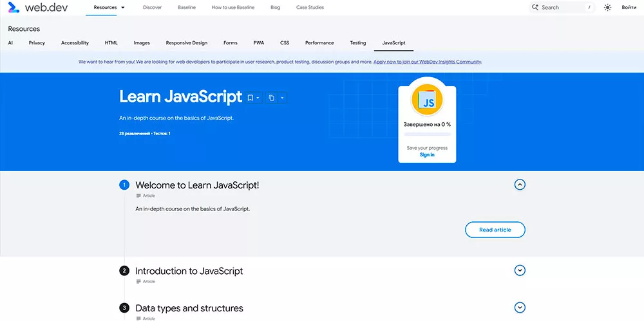This screenshot has height=321, width=644.
Task: Open the bookmark dropdown arrow
Action: click(x=258, y=98)
